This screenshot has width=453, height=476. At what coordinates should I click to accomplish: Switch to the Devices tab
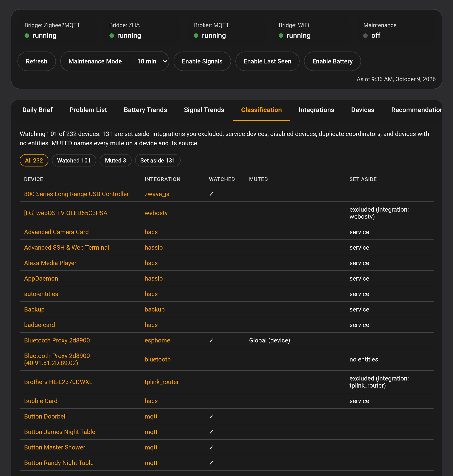pos(363,110)
